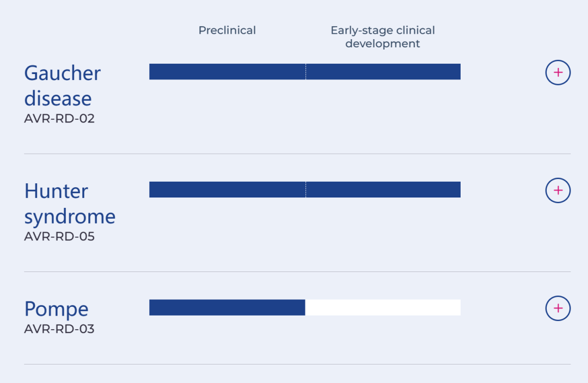Open the Gaucher disease heading
The width and height of the screenshot is (588, 383).
[x=62, y=85]
